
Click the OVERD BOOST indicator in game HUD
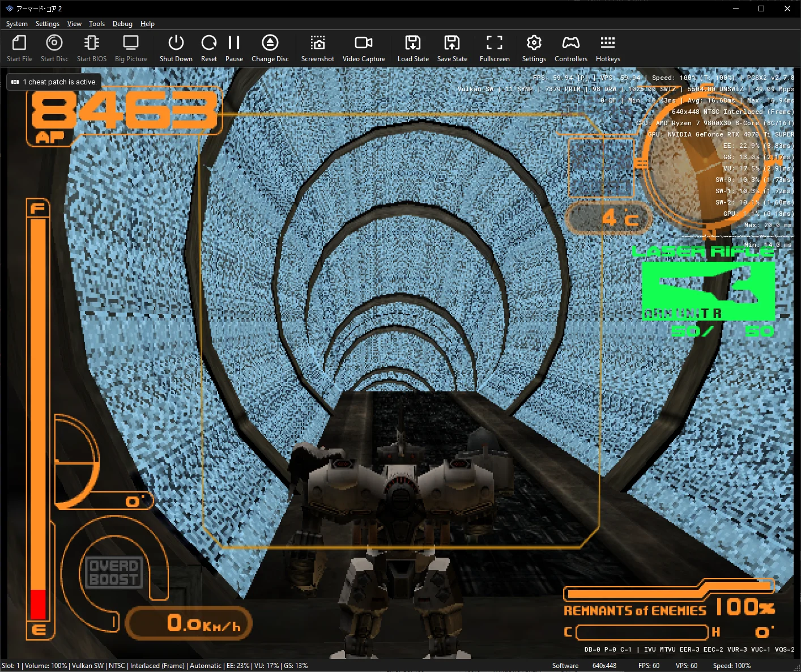114,572
